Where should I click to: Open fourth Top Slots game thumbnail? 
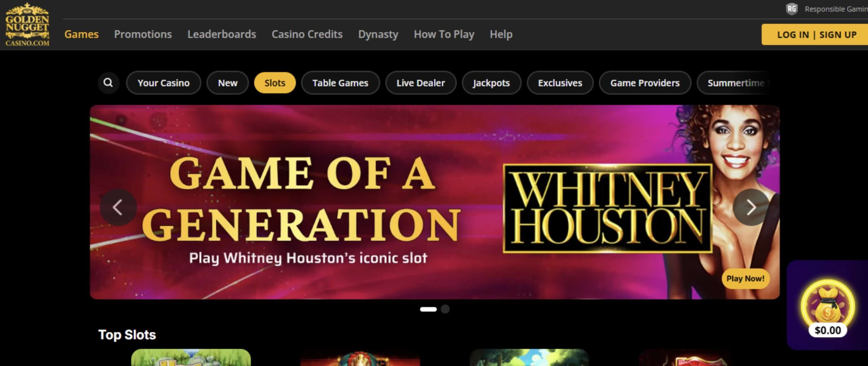(698, 357)
